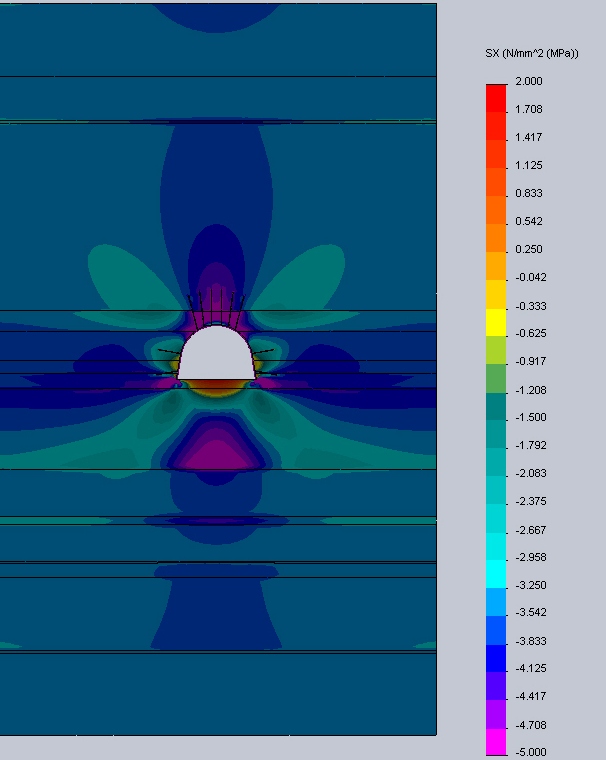Select the -1.792 legend value
Image resolution: width=606 pixels, height=760 pixels.
531,445
